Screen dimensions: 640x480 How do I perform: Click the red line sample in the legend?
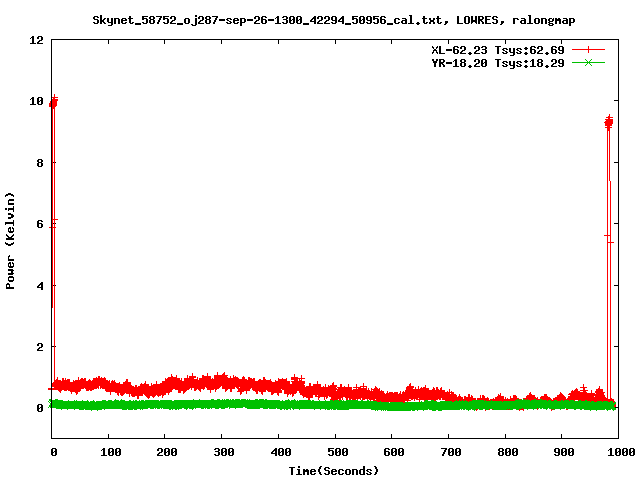[x=588, y=50]
